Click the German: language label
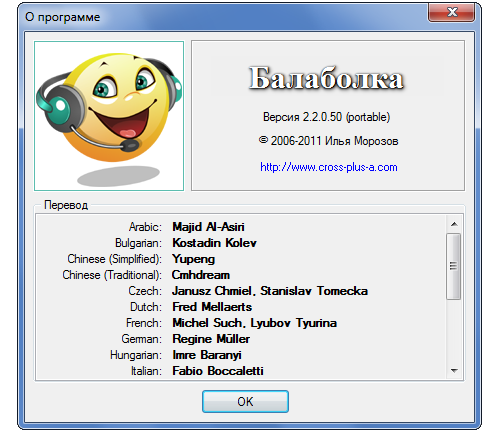Viewport: 500px width, 431px height. pos(142,339)
